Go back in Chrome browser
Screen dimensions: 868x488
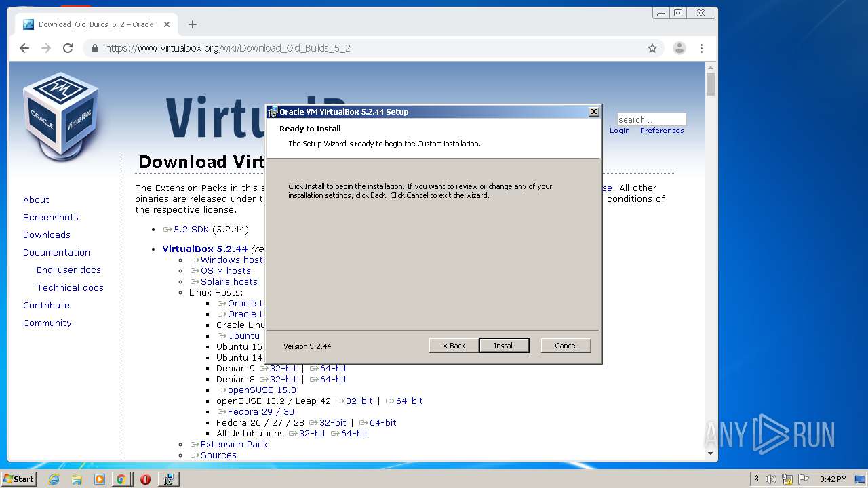coord(24,48)
